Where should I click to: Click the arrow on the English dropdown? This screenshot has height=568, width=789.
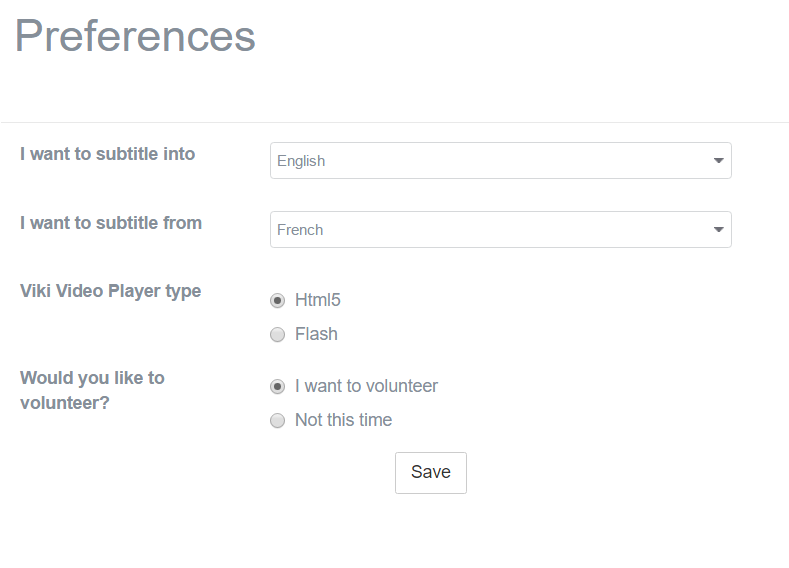tap(719, 160)
